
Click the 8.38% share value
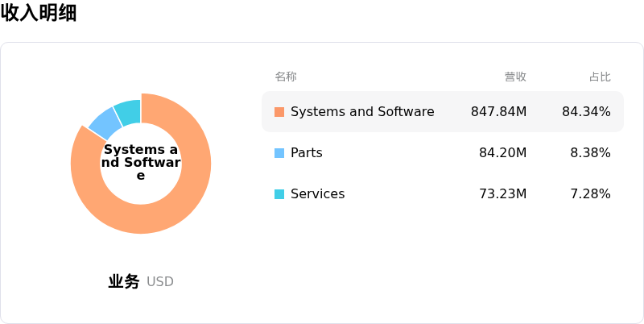(590, 153)
